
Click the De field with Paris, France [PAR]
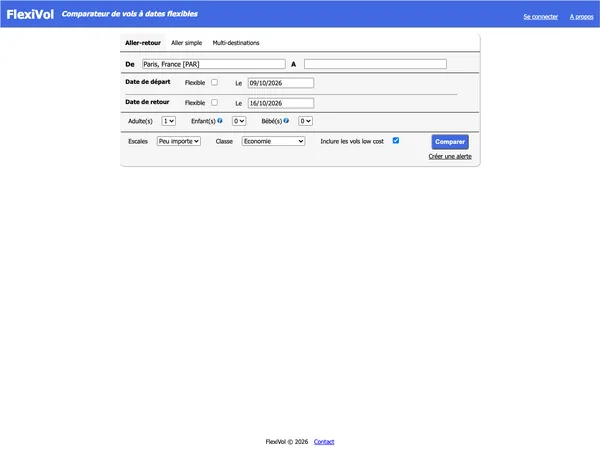[214, 64]
